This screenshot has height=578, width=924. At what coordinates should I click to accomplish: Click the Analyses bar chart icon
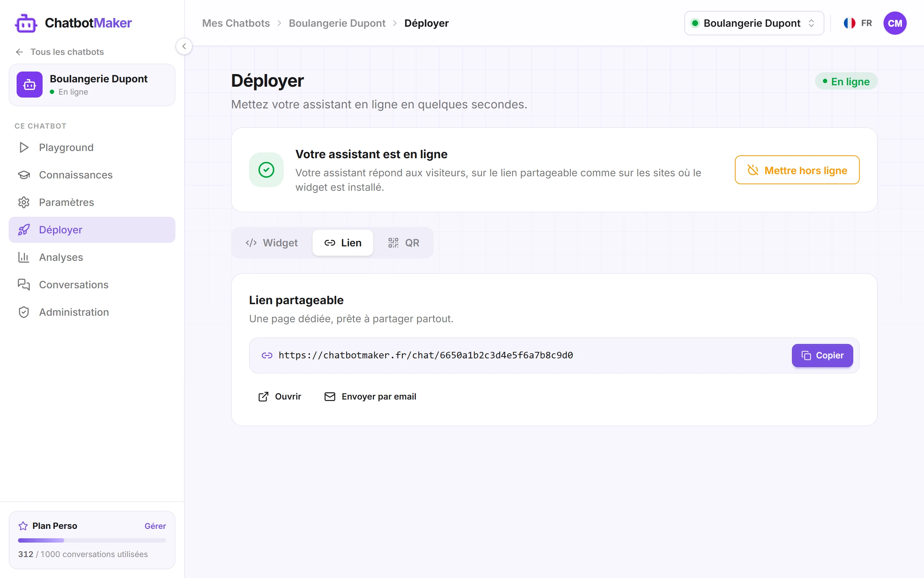tap(24, 257)
